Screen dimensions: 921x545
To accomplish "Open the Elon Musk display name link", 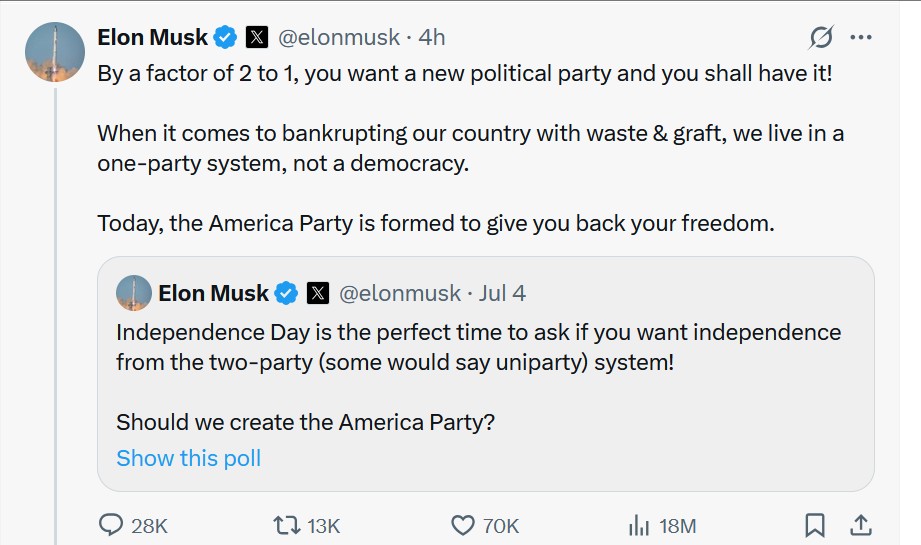I will [x=152, y=38].
